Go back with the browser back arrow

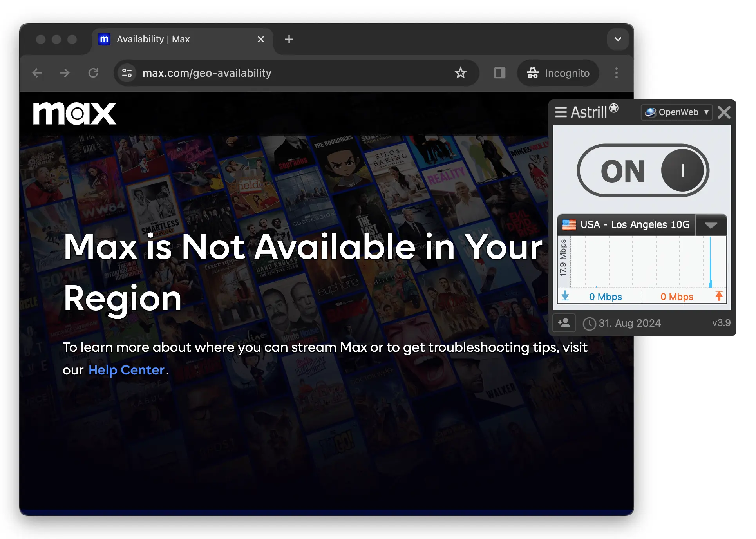point(37,73)
